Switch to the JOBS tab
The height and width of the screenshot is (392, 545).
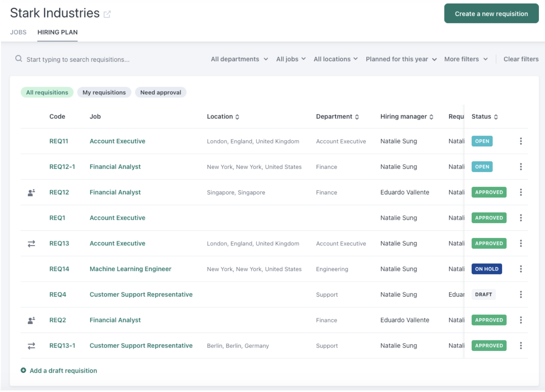click(18, 32)
